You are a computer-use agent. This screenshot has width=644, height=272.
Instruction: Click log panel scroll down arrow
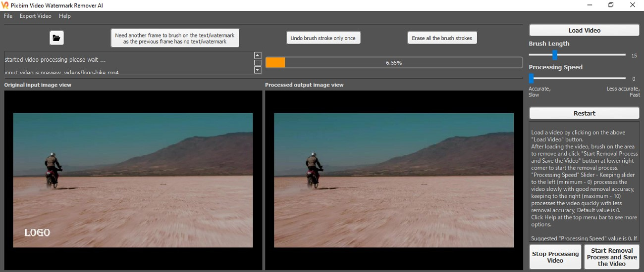pos(258,70)
